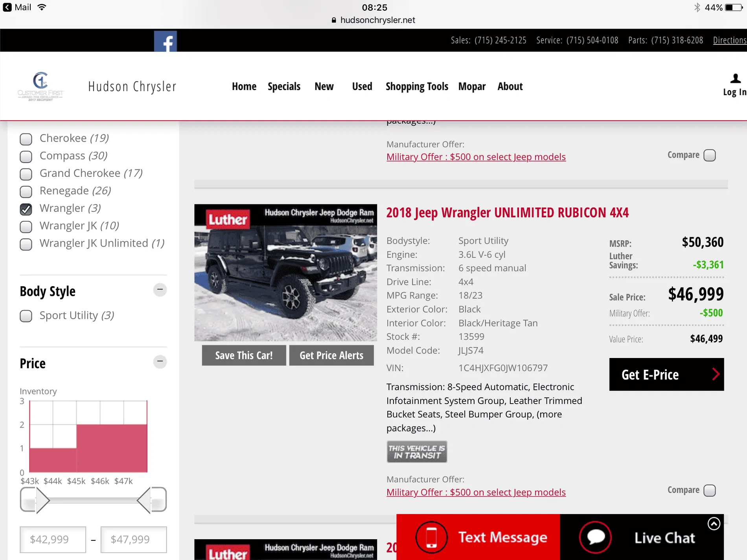Click the Get E-Price button
The height and width of the screenshot is (560, 747).
pyautogui.click(x=666, y=374)
